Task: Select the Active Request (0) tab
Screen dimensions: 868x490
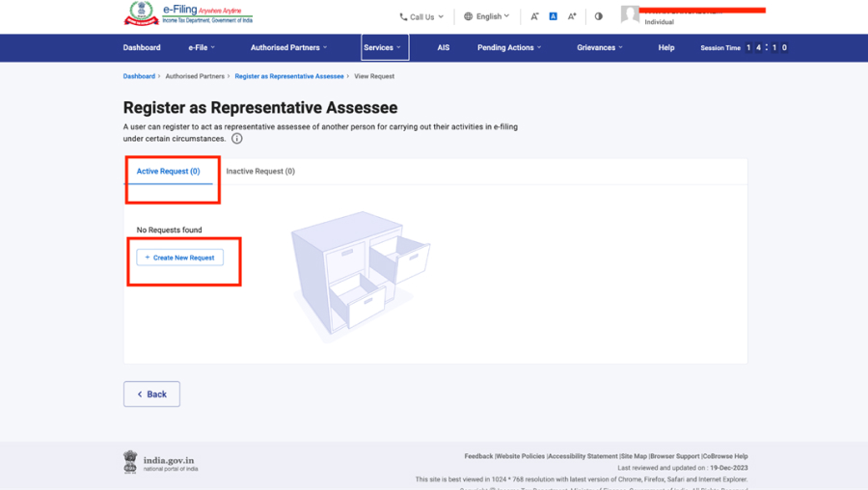Action: [168, 171]
